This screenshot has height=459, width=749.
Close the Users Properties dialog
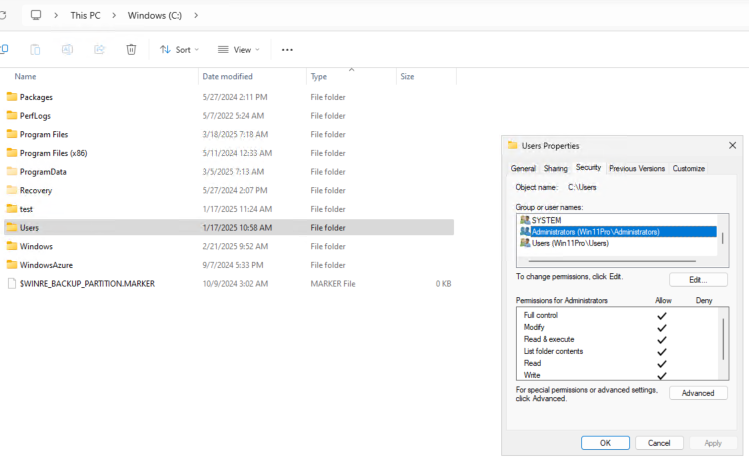pos(732,145)
